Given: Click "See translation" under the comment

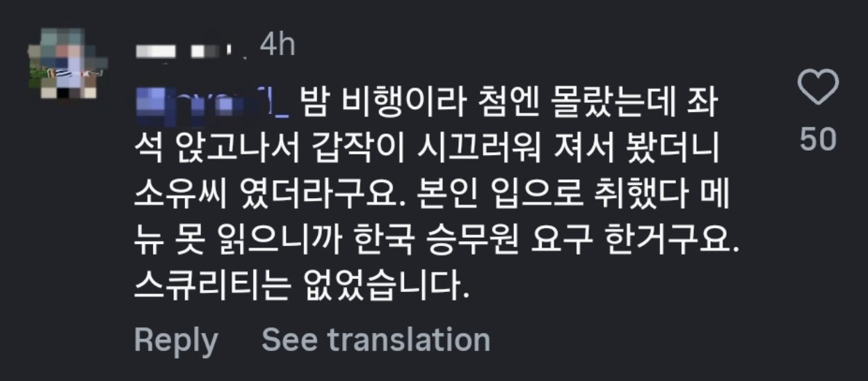Looking at the screenshot, I should [x=376, y=340].
